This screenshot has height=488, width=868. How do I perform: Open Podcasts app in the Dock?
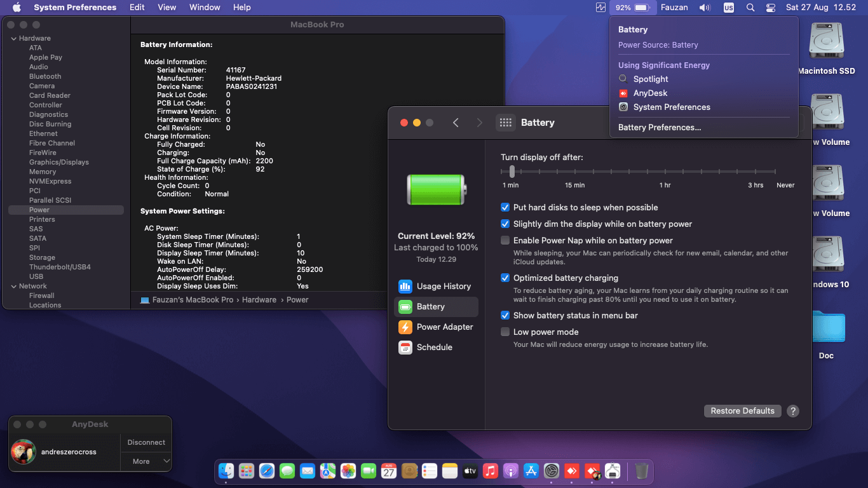pyautogui.click(x=510, y=471)
